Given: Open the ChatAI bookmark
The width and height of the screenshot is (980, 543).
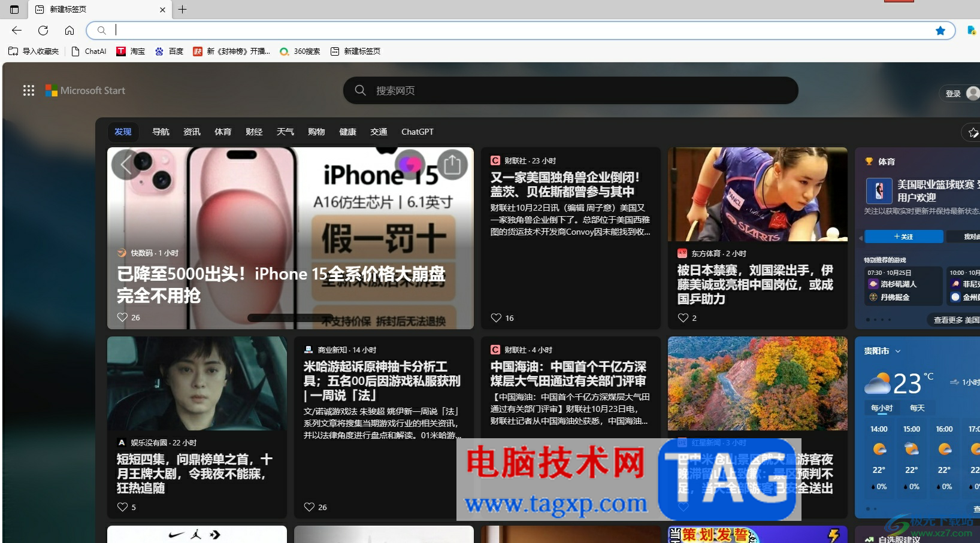Looking at the screenshot, I should (89, 51).
